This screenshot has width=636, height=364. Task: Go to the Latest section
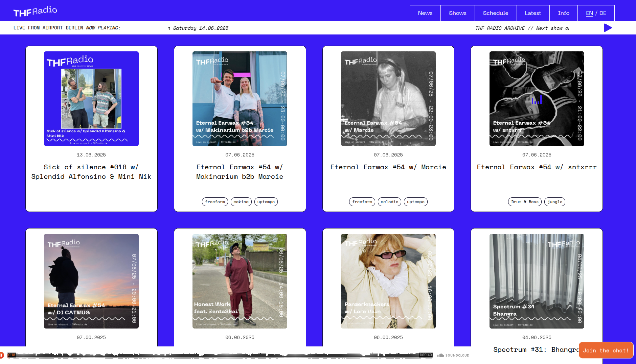533,13
